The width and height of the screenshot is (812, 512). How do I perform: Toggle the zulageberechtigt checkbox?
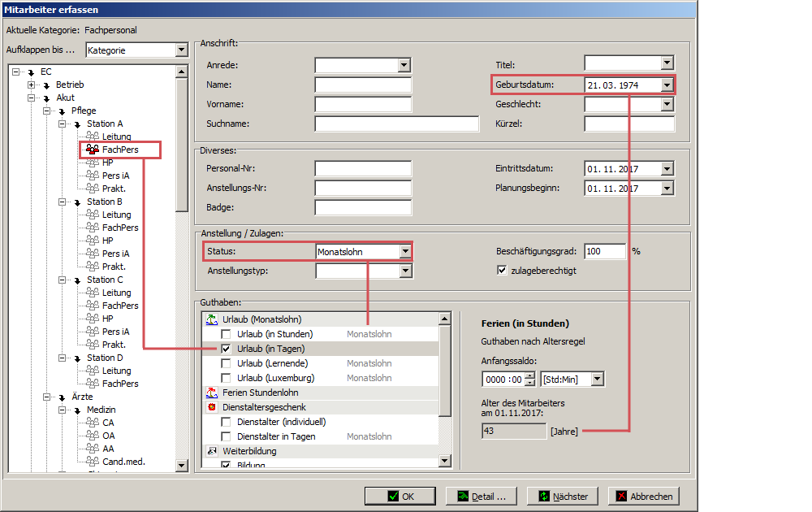click(502, 270)
